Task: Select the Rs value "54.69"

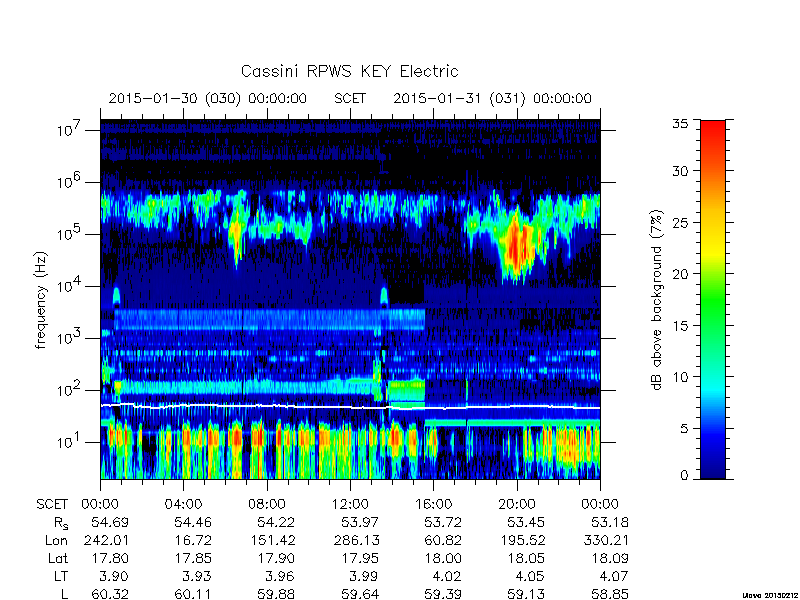Action: tap(110, 522)
